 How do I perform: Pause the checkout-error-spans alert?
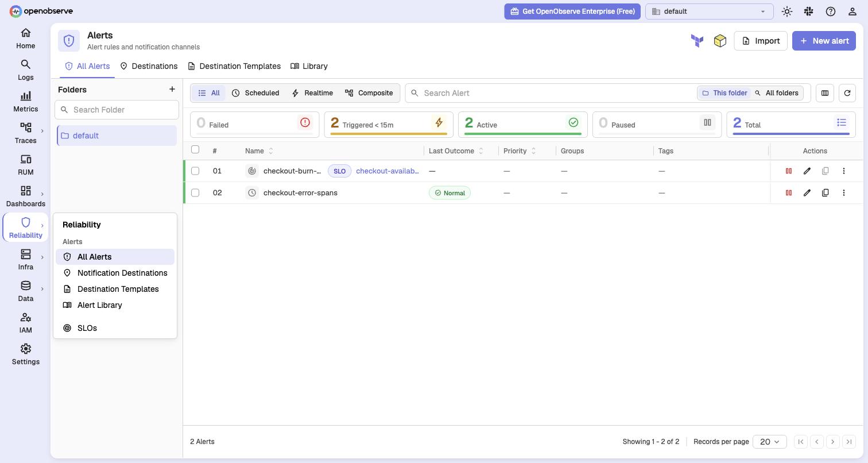coord(788,192)
